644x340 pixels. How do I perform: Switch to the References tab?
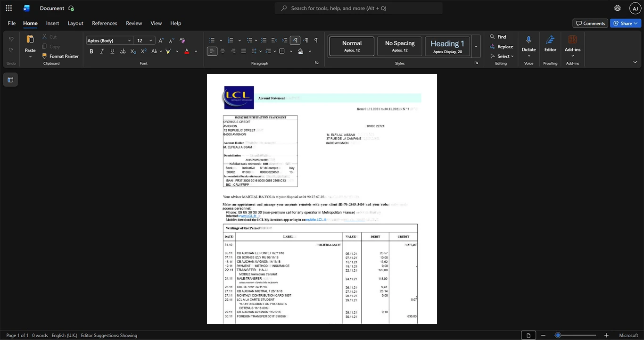104,23
